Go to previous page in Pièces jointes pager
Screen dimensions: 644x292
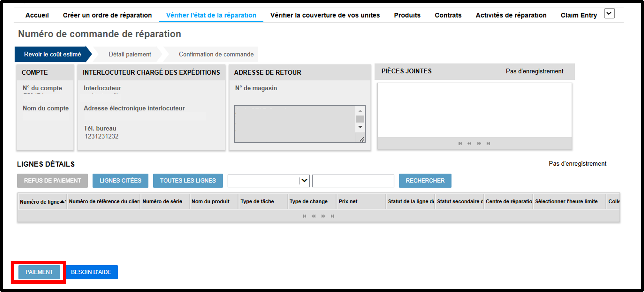(x=469, y=143)
